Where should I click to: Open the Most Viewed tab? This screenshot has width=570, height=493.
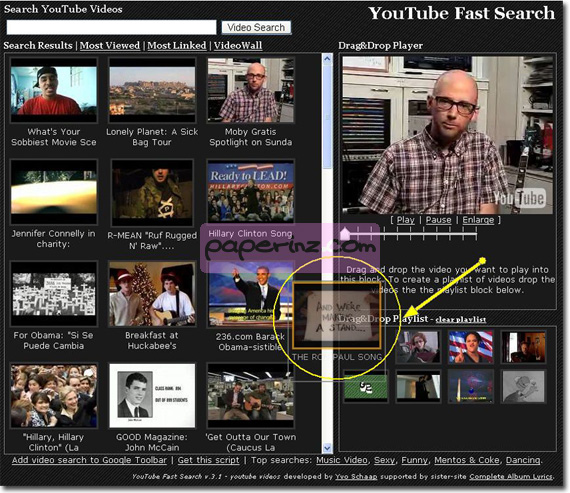110,45
